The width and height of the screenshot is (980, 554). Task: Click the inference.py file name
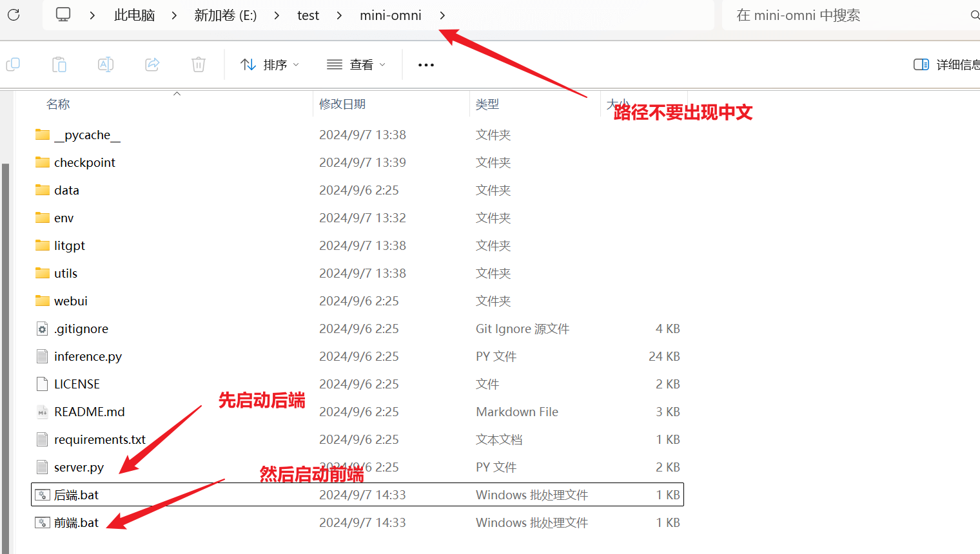[x=88, y=356]
